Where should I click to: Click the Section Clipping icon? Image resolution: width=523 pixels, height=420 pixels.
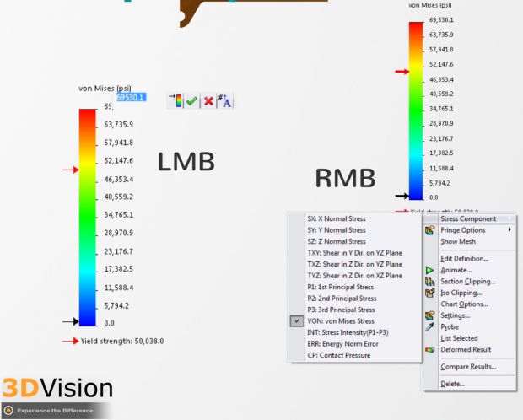[430, 282]
